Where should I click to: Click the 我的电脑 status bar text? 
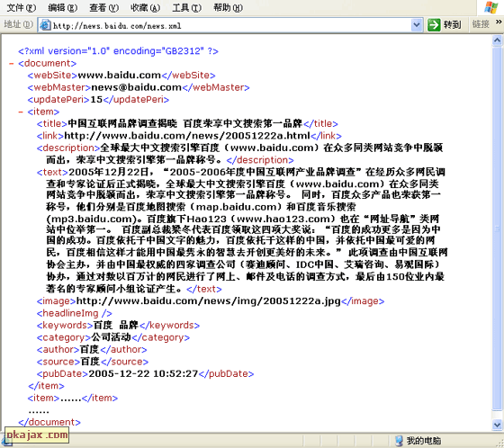point(423,440)
